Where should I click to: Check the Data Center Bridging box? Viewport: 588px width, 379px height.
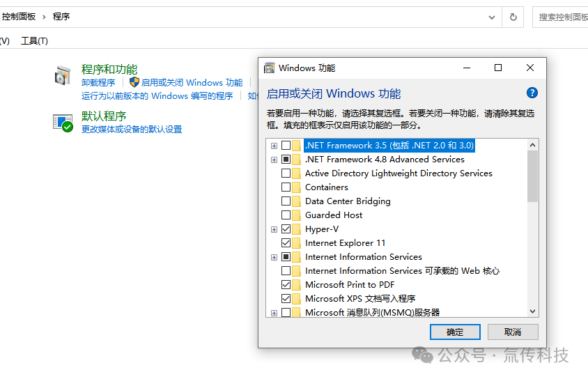coord(286,201)
